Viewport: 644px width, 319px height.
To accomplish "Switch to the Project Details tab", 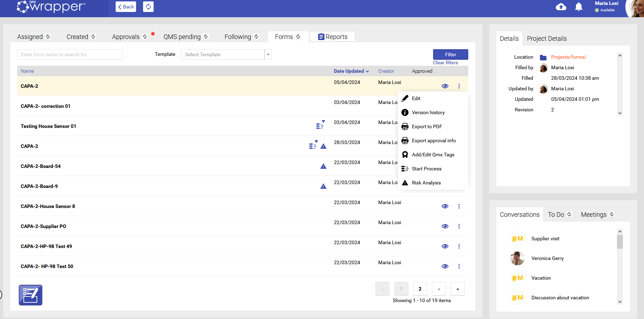I will pyautogui.click(x=547, y=38).
